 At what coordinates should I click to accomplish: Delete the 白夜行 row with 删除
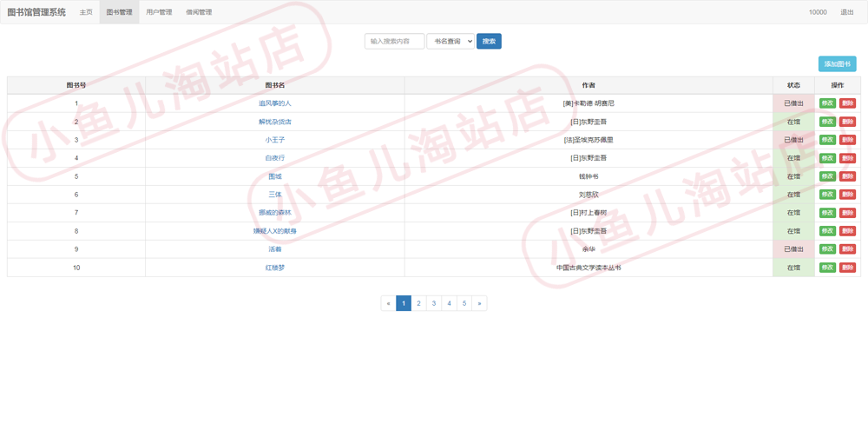(x=847, y=158)
